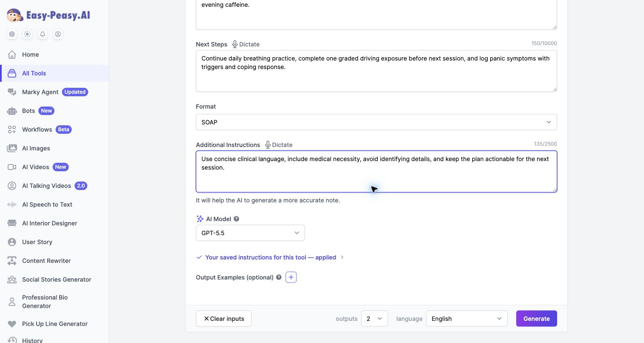Click the AI Model help question mark
This screenshot has height=343, width=644.
pos(236,219)
